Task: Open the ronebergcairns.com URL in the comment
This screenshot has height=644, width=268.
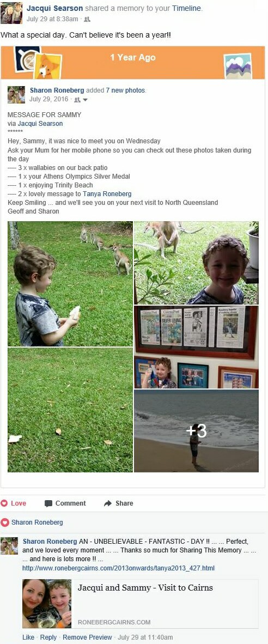Action: 119,568
